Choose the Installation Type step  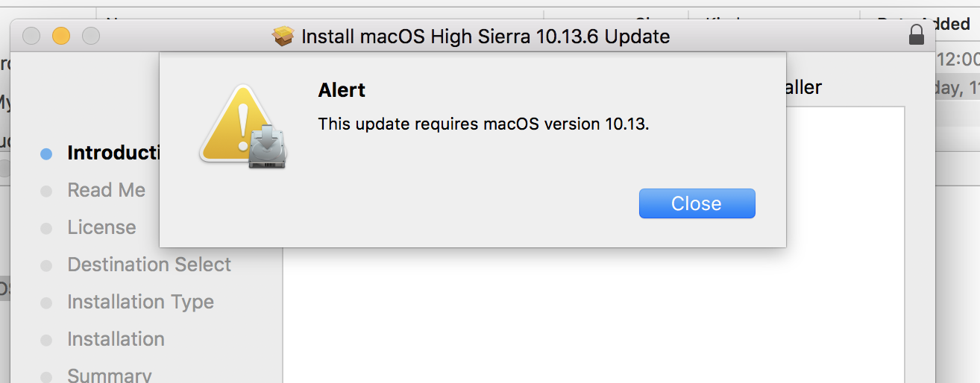(x=140, y=302)
